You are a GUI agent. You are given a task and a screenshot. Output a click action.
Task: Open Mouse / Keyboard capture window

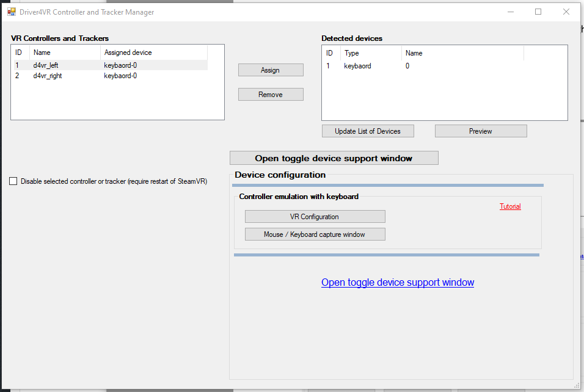pos(315,234)
